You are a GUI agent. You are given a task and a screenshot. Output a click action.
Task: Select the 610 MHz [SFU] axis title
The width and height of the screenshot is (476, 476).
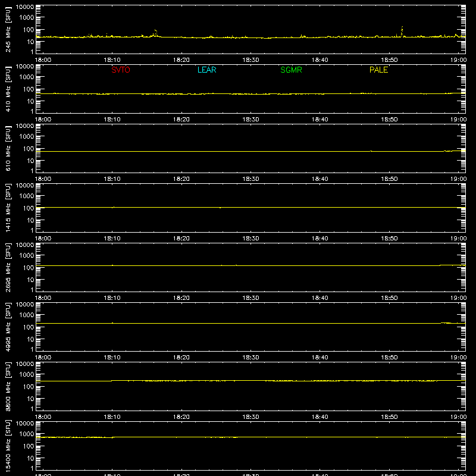(x=8, y=148)
